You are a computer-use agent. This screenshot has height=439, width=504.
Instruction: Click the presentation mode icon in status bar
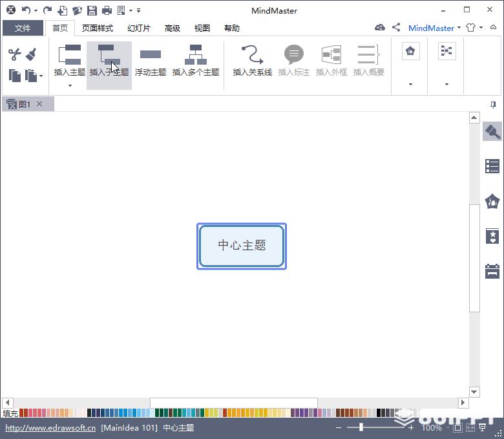coord(483,427)
